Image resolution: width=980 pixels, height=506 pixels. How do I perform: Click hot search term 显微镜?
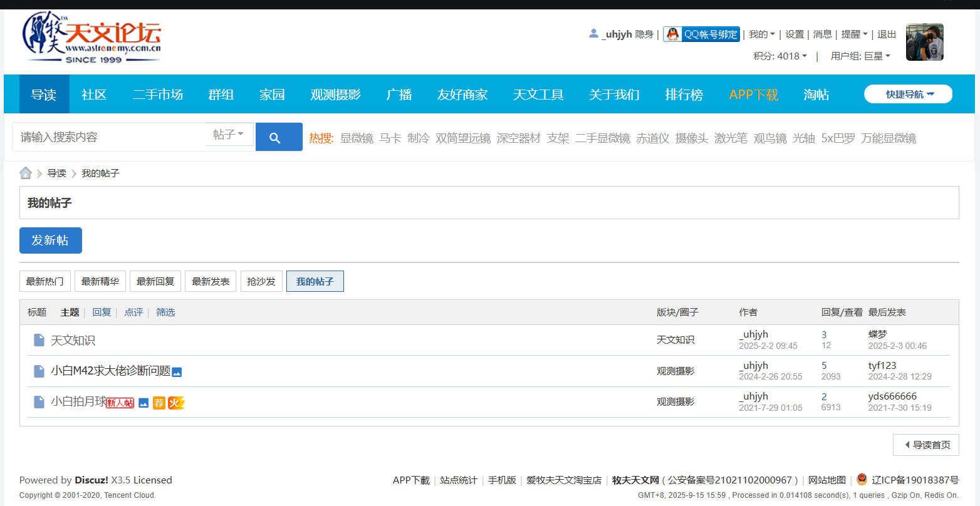point(357,138)
